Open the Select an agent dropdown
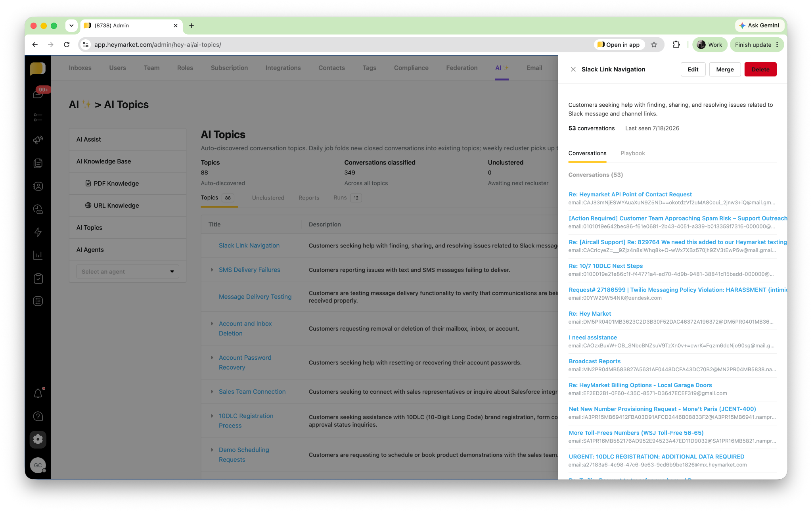 coord(128,272)
